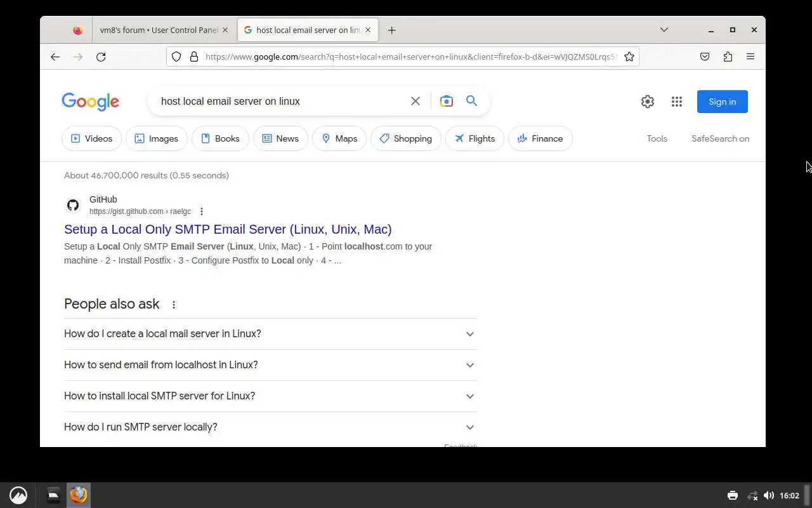812x508 pixels.
Task: Filter results by Videos
Action: coord(91,138)
